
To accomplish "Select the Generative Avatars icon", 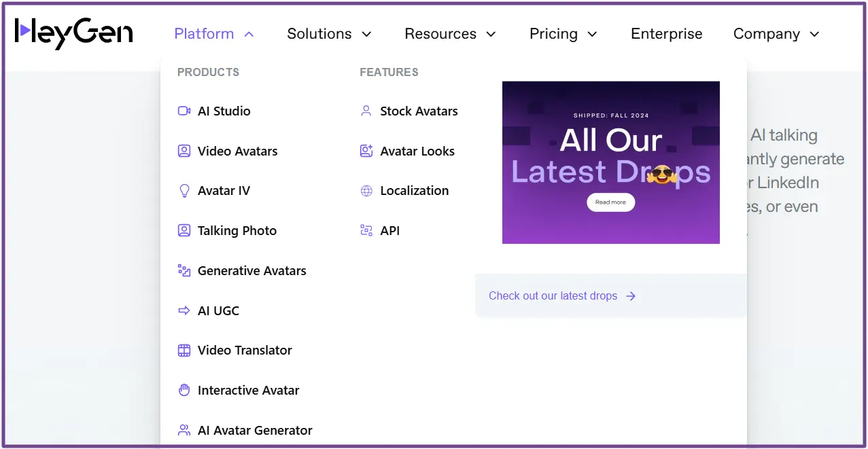I will [184, 270].
